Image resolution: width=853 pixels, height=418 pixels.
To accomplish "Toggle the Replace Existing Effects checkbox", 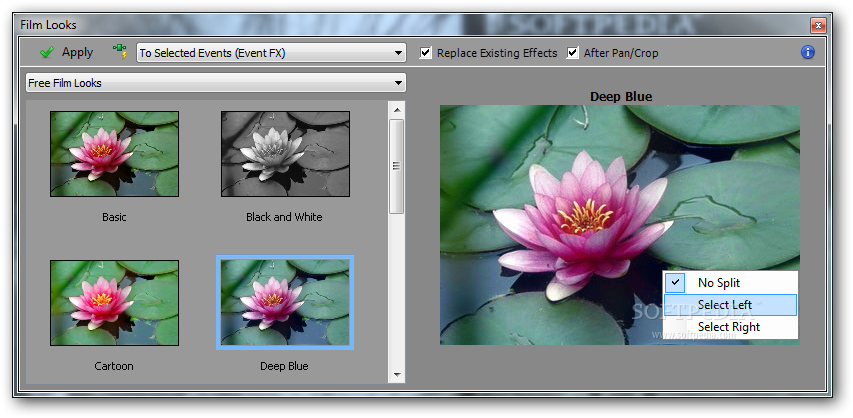I will [426, 53].
